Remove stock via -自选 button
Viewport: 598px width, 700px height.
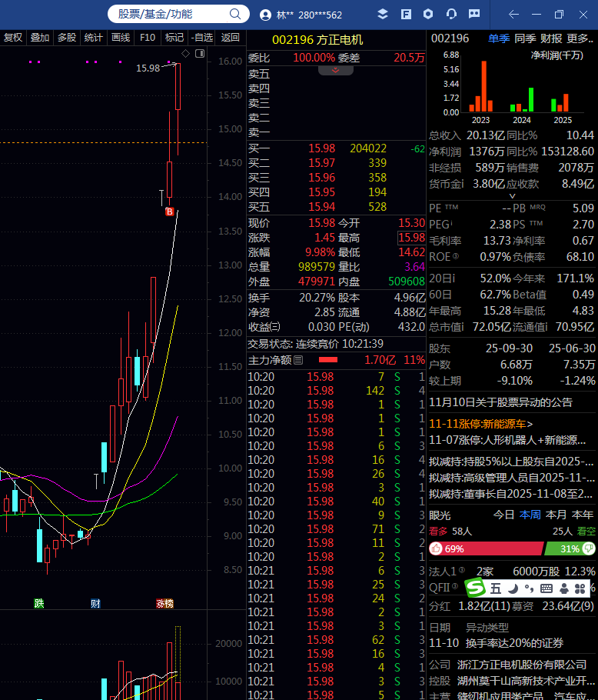[x=202, y=38]
